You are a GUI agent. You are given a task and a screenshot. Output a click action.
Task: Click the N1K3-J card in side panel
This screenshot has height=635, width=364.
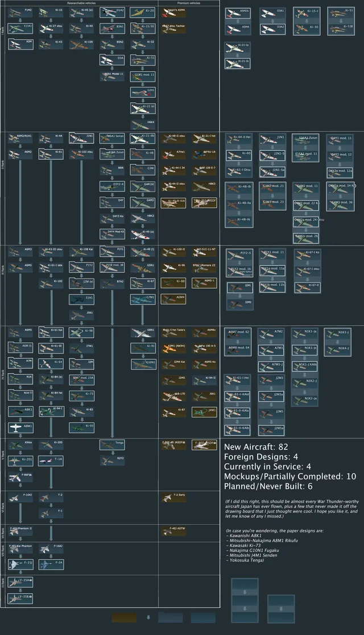(x=337, y=334)
